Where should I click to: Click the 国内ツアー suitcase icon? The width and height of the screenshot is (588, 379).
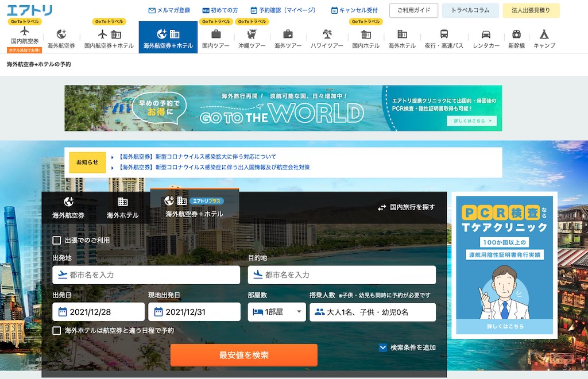(216, 34)
